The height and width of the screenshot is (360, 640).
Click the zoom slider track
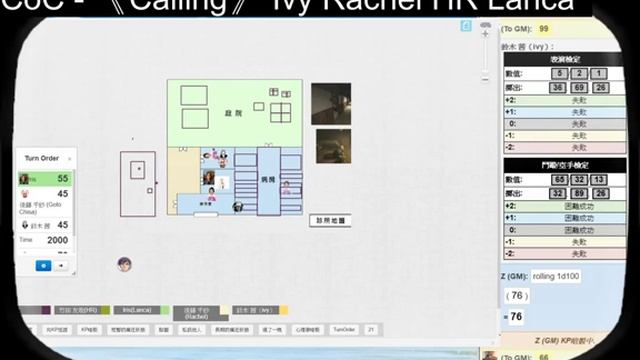[485, 56]
